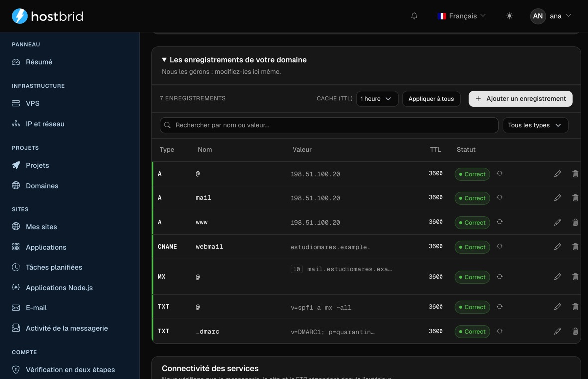Refresh status of the _dmarc record

pos(499,331)
